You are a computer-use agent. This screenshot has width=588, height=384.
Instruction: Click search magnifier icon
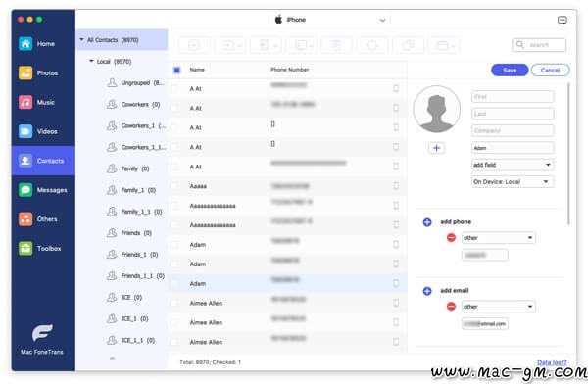click(x=519, y=45)
